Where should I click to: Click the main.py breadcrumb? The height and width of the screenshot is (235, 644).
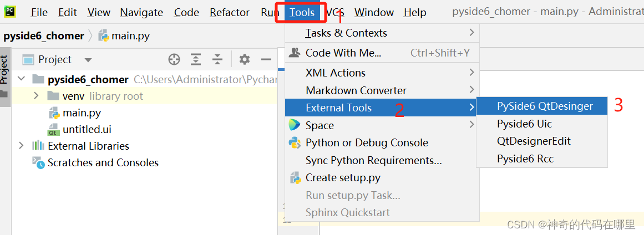[130, 36]
